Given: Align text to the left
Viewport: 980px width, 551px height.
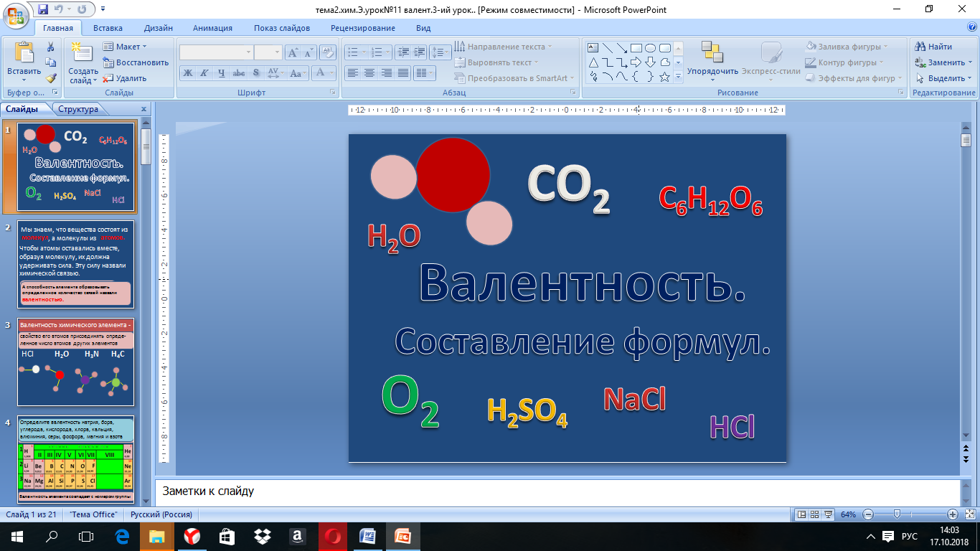Looking at the screenshot, I should [352, 72].
